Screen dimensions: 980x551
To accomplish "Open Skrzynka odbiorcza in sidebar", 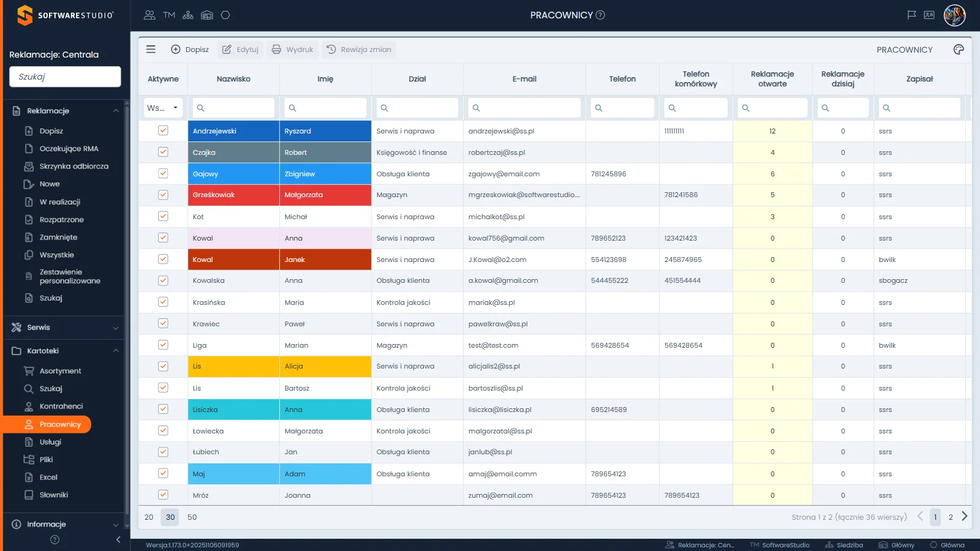I will (x=73, y=167).
